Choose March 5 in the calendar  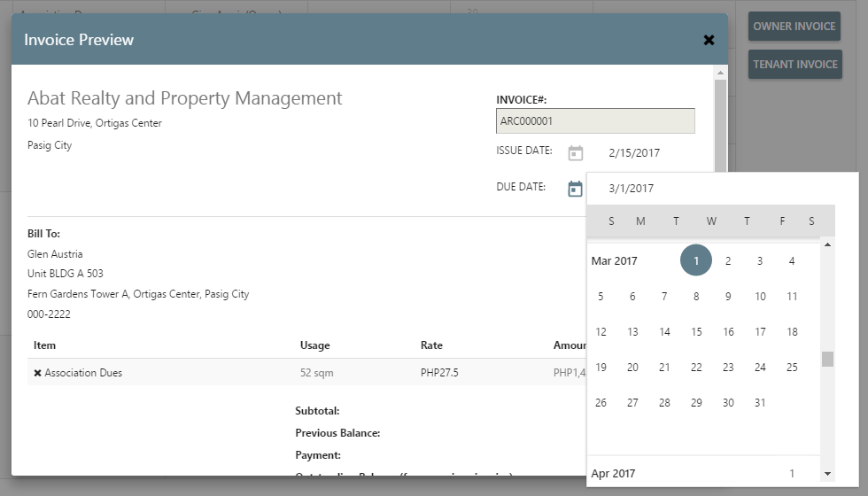pos(601,296)
